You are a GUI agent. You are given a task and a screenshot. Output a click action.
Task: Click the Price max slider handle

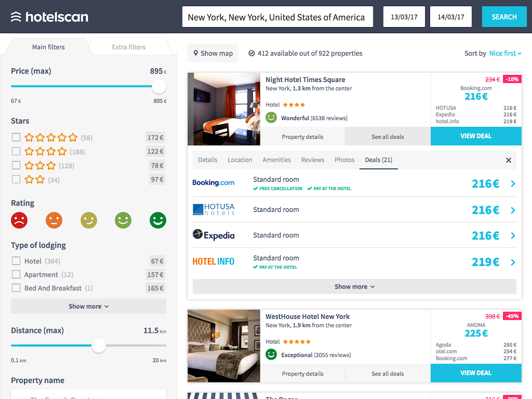click(x=159, y=86)
